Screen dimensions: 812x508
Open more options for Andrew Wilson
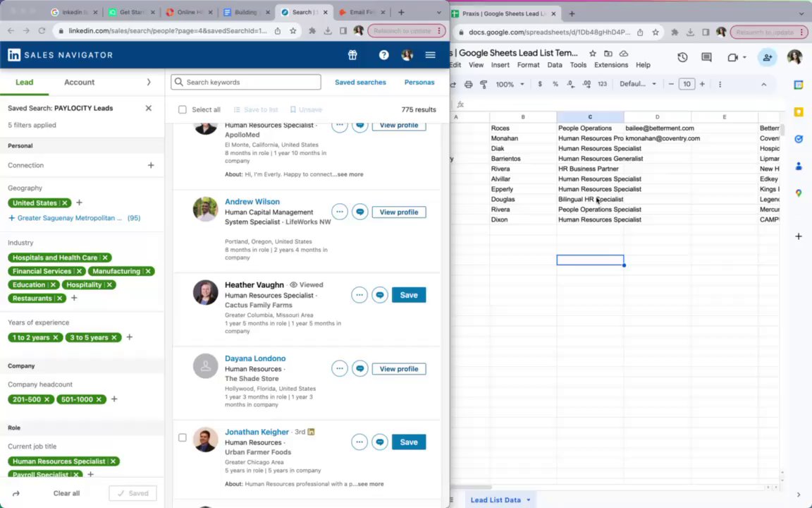[x=340, y=212]
